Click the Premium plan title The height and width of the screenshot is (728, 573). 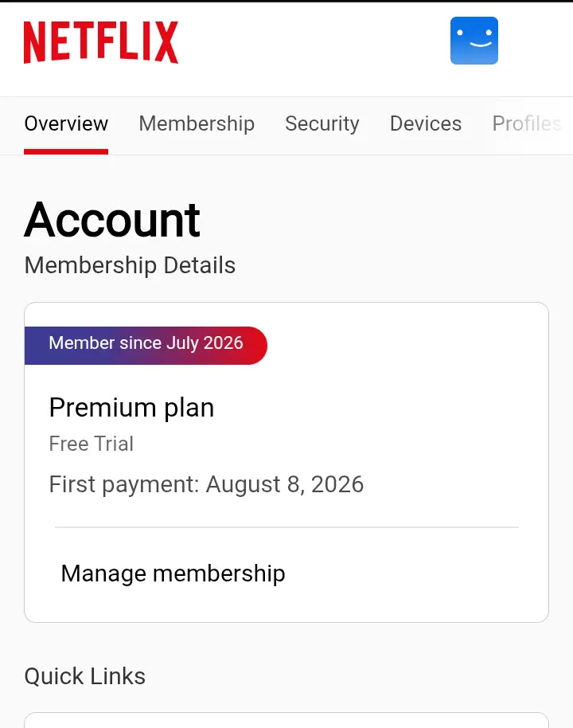(x=131, y=408)
